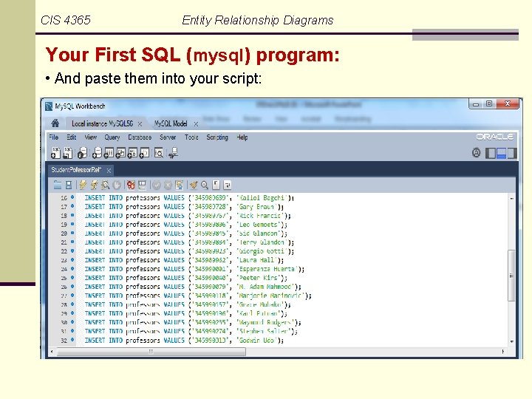This screenshot has height=399, width=532.
Task: Create a new view icon
Action: 120,153
